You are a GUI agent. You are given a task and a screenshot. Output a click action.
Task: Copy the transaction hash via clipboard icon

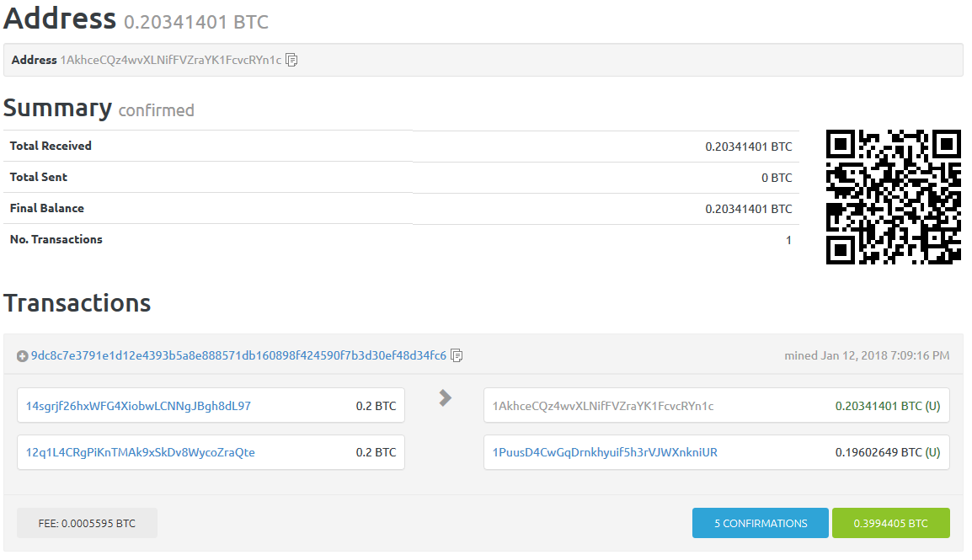pos(457,355)
